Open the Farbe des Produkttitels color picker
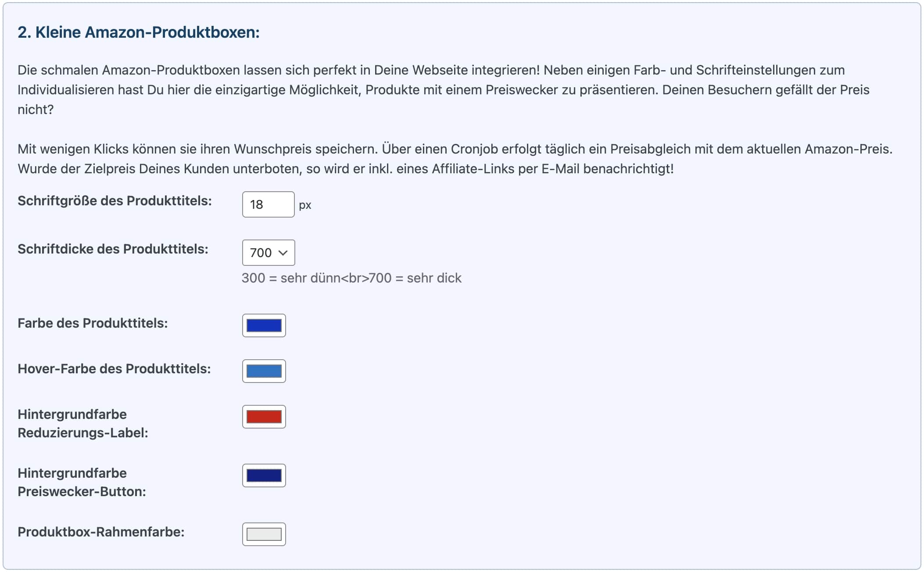The width and height of the screenshot is (924, 572). click(264, 325)
